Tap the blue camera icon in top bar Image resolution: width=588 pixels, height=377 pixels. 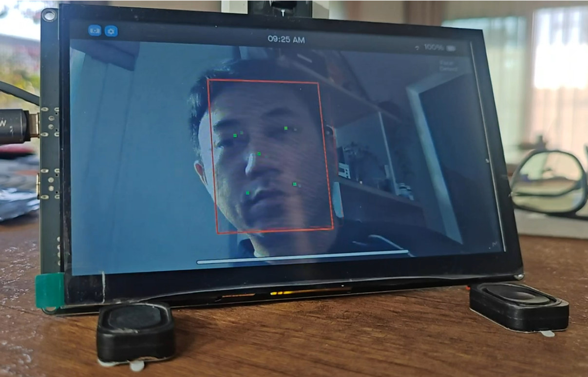pyautogui.click(x=95, y=31)
